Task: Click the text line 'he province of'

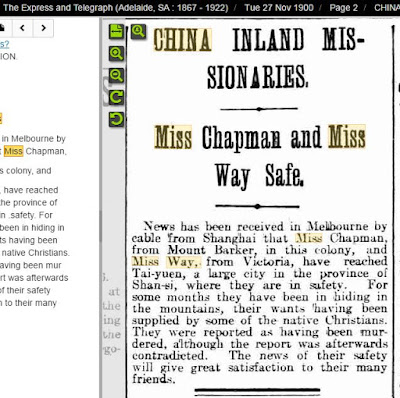Action: point(29,203)
